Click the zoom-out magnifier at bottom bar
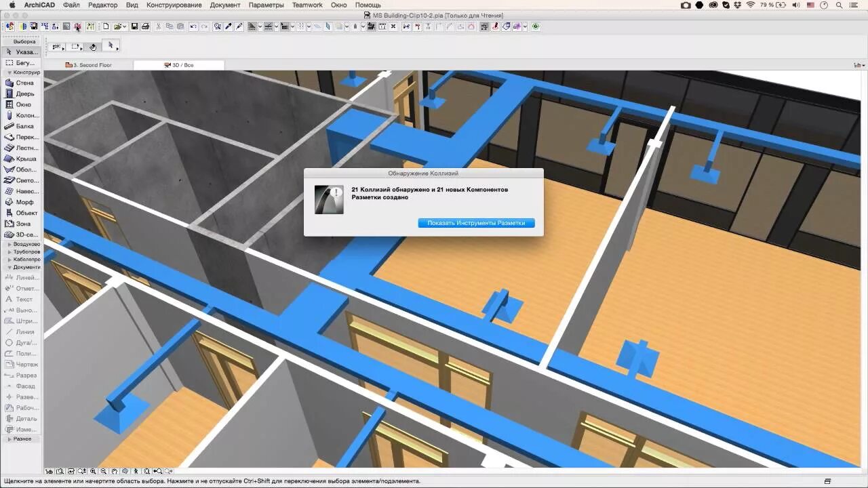 tap(103, 471)
